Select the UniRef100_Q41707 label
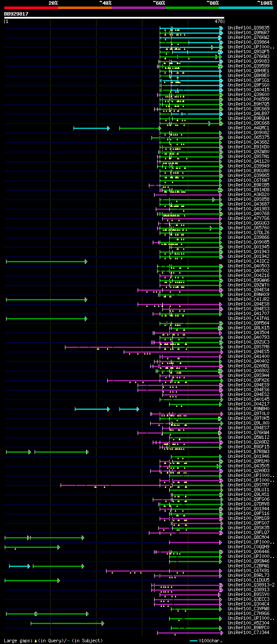This screenshot has height=644, width=277. [x=248, y=313]
